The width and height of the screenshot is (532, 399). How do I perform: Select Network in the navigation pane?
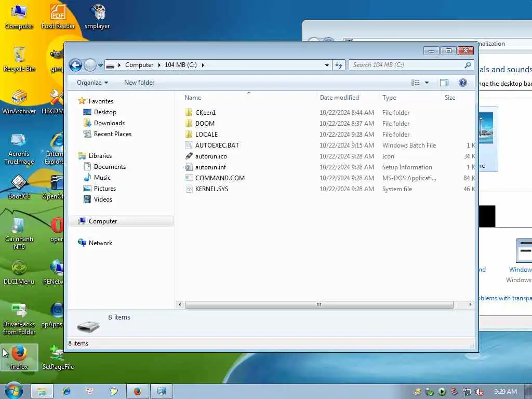pos(100,243)
